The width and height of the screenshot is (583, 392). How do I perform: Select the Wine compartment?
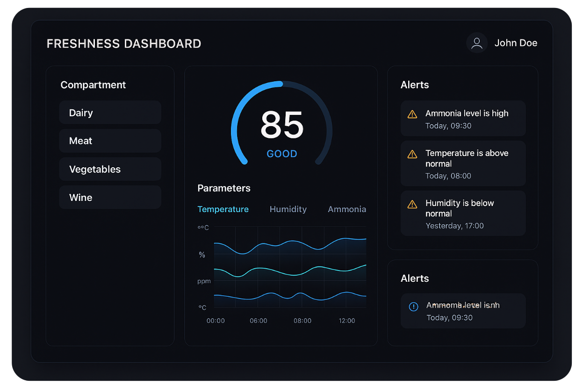(110, 197)
